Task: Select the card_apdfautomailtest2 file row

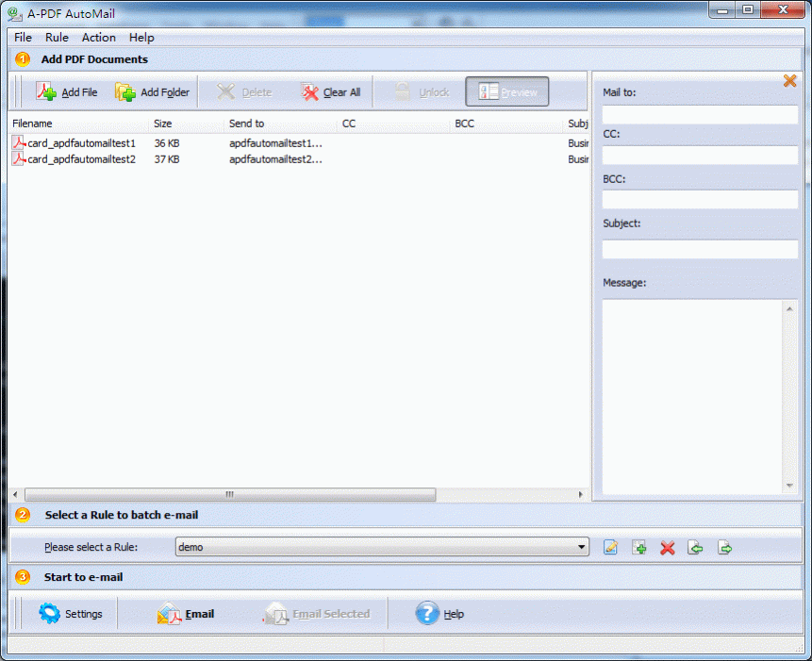Action: (x=299, y=159)
